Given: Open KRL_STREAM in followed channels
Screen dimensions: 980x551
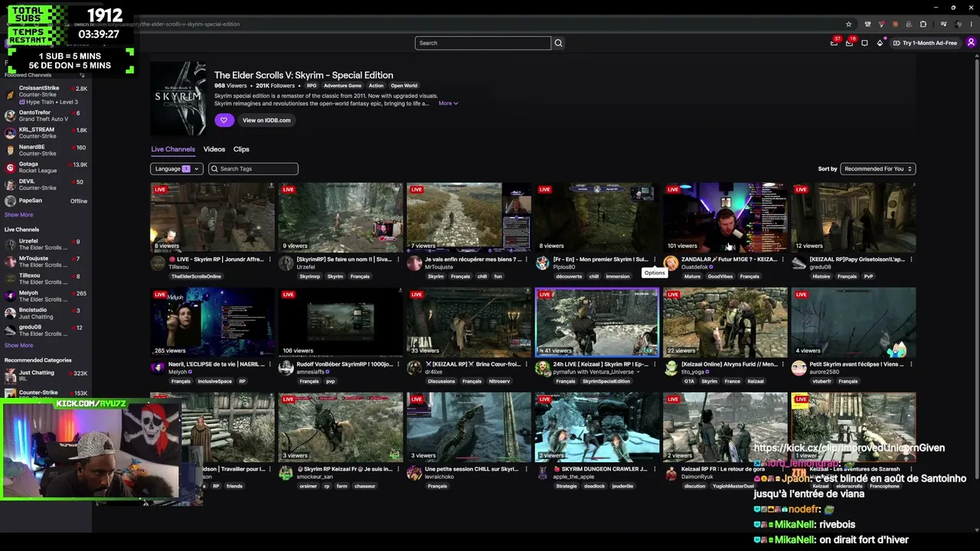Looking at the screenshot, I should click(46, 133).
